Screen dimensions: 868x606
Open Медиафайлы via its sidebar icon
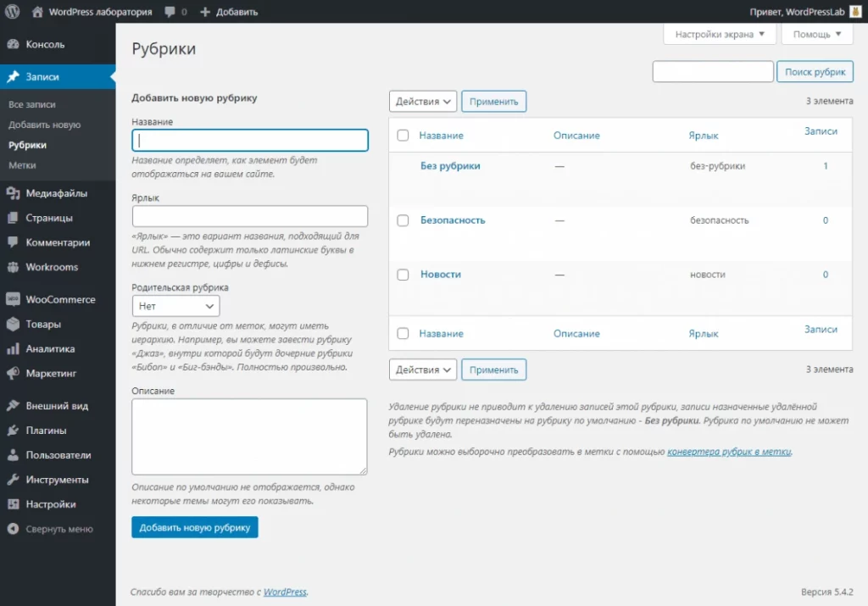(13, 193)
